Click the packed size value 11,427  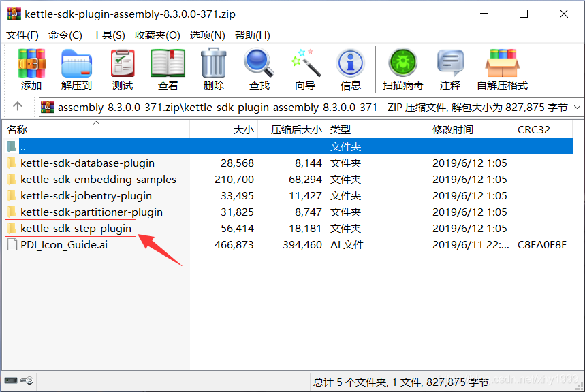(305, 195)
